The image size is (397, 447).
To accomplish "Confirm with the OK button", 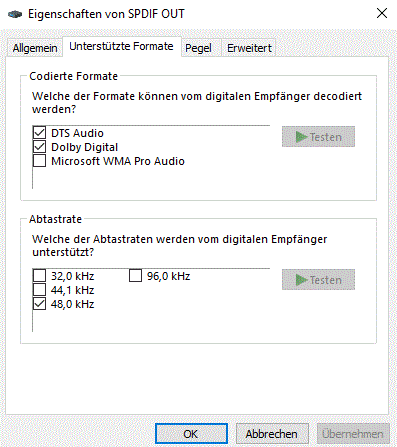I will tap(191, 434).
